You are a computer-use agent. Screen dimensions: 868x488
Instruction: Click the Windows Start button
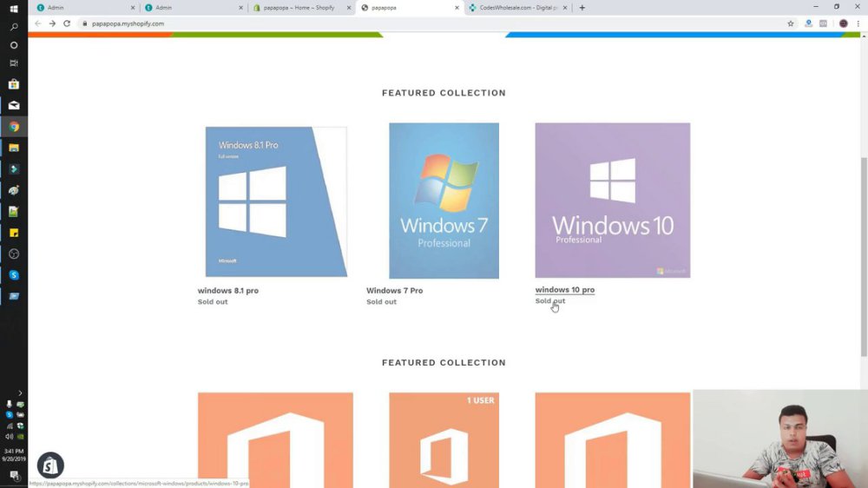tap(14, 9)
